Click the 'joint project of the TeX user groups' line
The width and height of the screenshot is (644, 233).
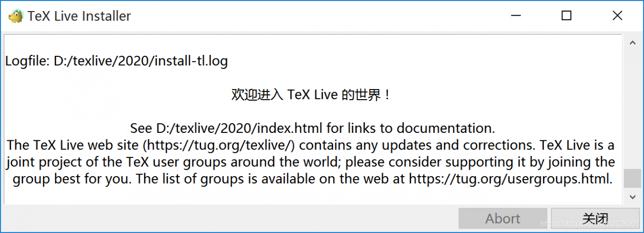310,162
